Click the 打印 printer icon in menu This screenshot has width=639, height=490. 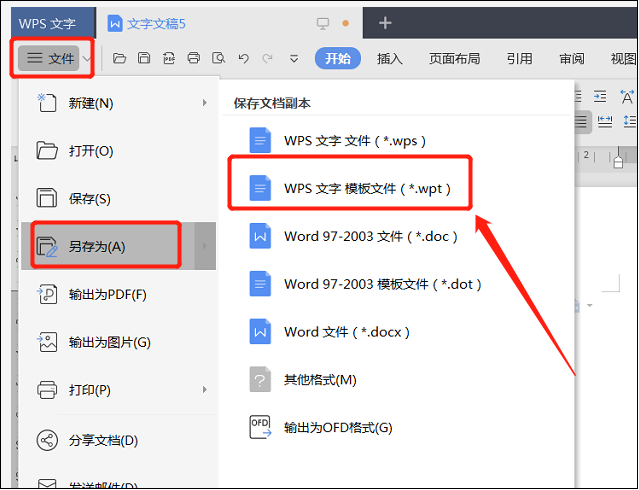pyautogui.click(x=46, y=390)
